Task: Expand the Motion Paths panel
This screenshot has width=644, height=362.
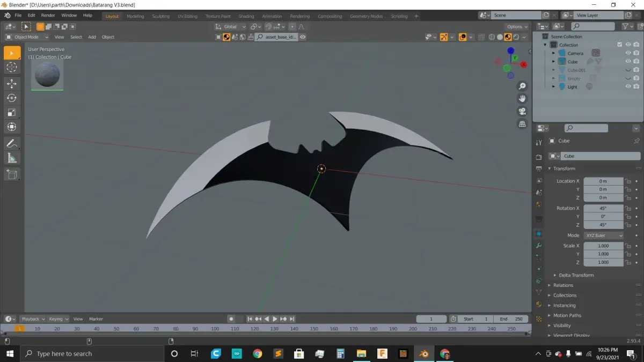Action: 567,315
